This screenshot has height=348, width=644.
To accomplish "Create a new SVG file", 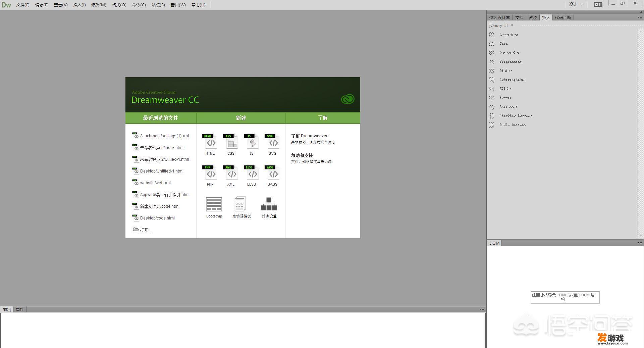I will point(272,145).
